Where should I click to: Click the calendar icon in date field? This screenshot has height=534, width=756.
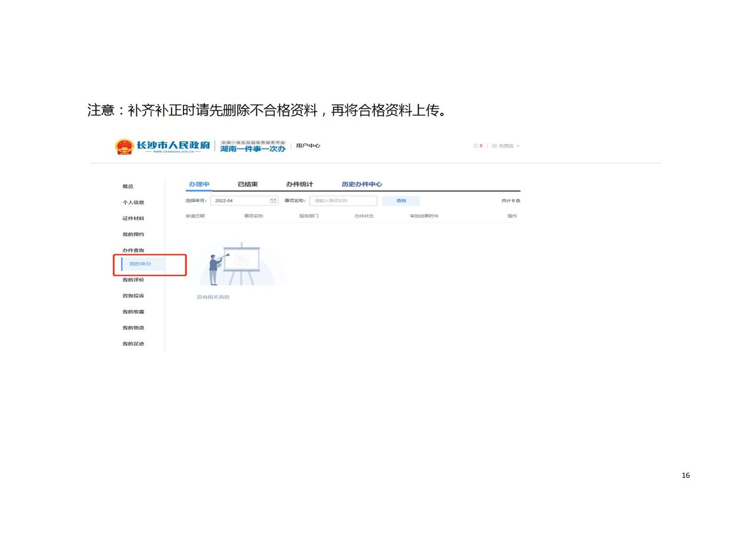273,201
